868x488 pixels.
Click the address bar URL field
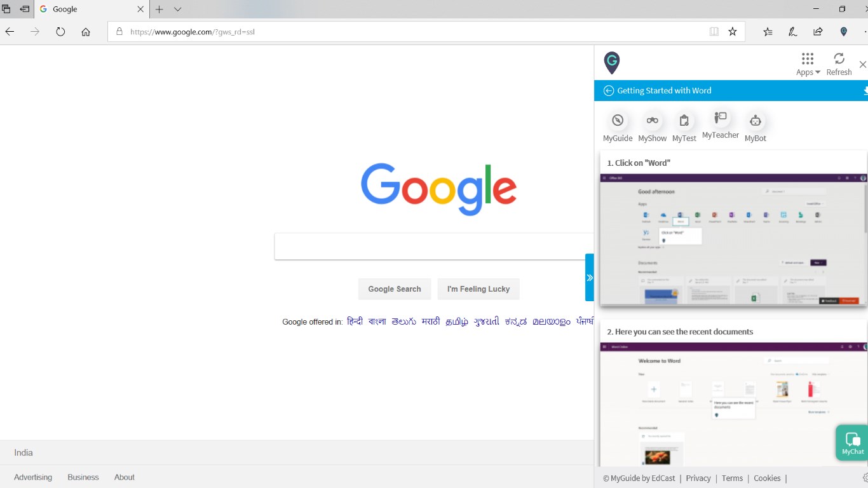(x=407, y=32)
